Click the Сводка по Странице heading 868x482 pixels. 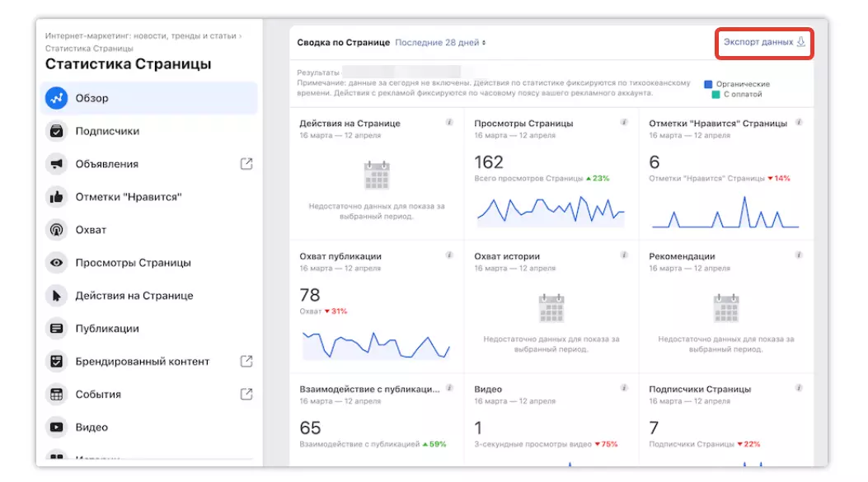[343, 43]
